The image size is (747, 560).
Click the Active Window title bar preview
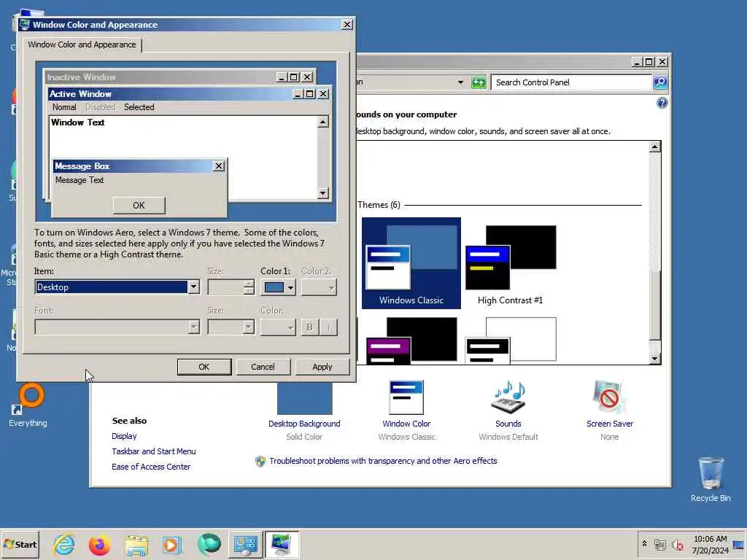(169, 94)
